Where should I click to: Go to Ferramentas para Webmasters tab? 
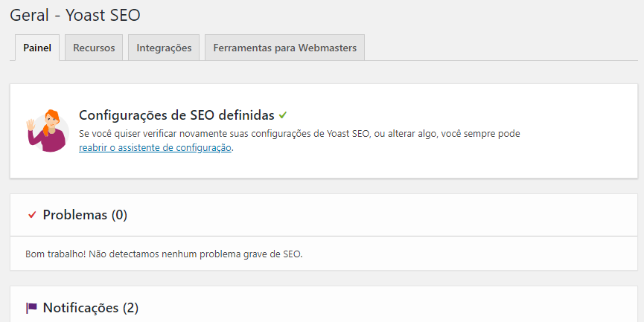click(284, 48)
